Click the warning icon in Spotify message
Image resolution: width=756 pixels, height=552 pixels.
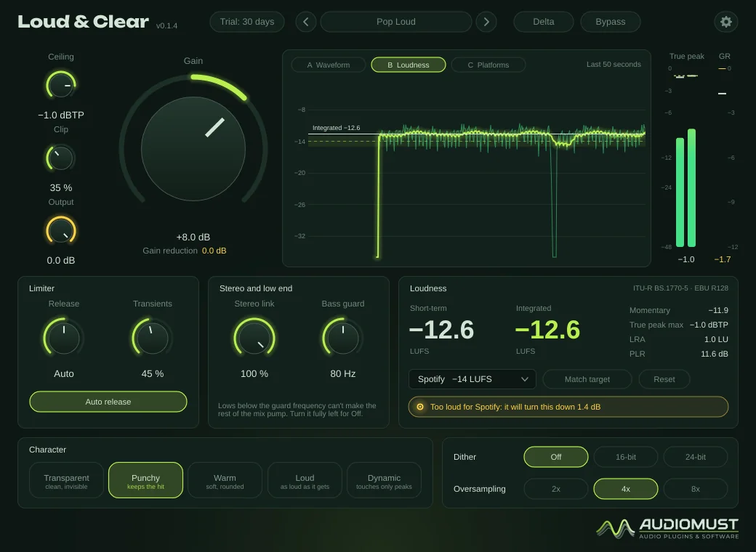tap(420, 407)
